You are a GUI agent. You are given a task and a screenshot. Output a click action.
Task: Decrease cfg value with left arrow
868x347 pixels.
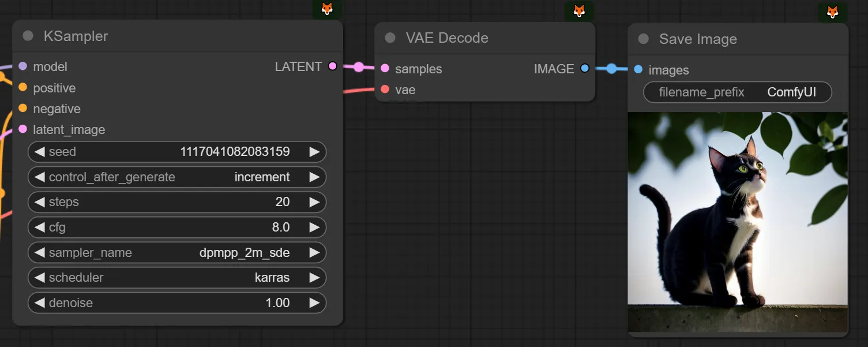(x=39, y=227)
